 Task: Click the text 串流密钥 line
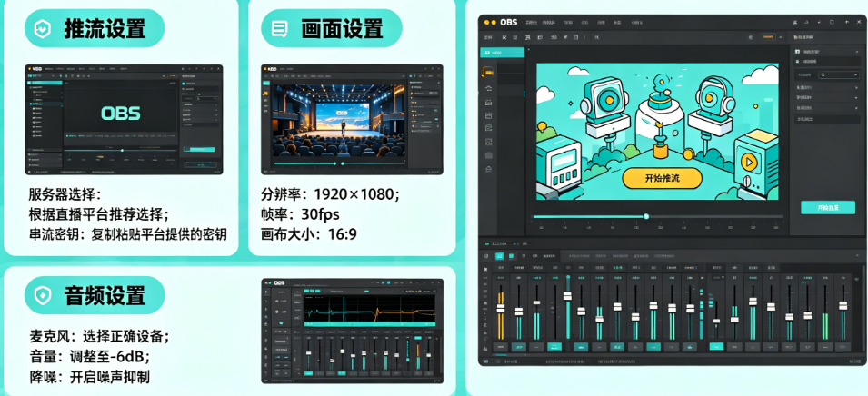click(128, 234)
